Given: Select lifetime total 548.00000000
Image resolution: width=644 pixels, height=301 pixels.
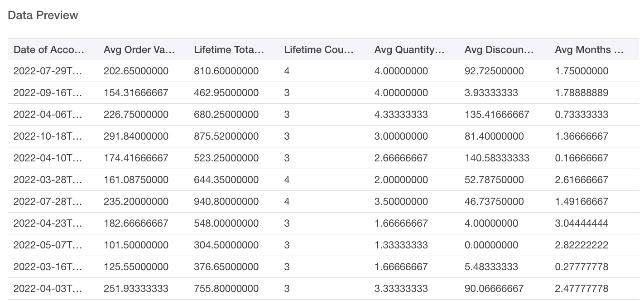Looking at the screenshot, I should click(226, 223).
